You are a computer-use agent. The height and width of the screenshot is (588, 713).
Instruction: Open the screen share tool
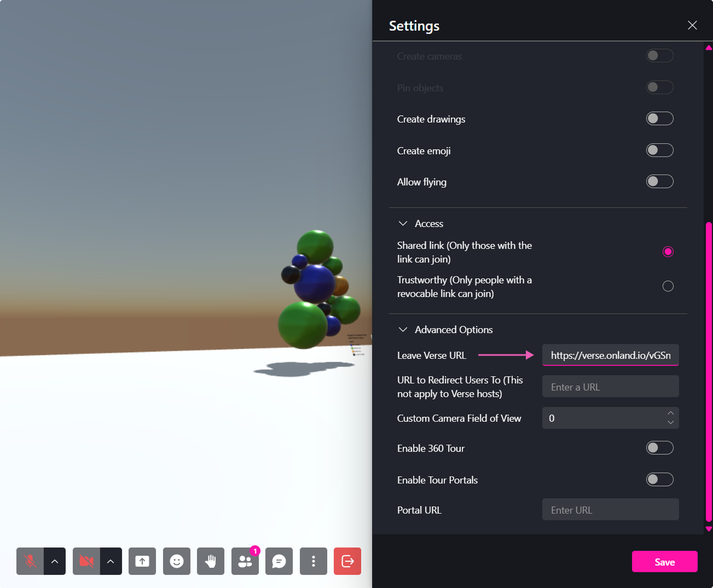point(142,561)
